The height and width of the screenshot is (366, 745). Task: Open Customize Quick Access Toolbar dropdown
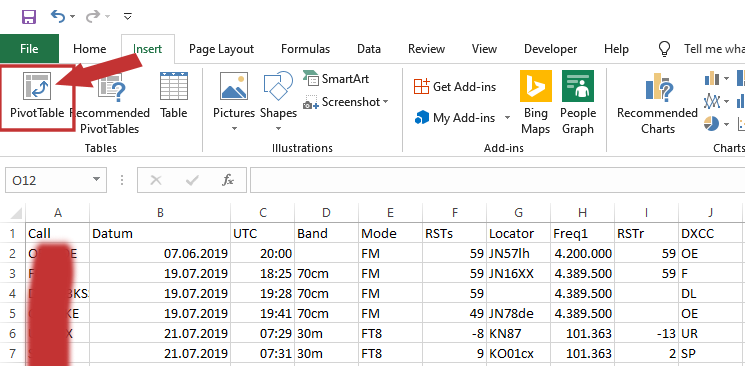click(127, 17)
